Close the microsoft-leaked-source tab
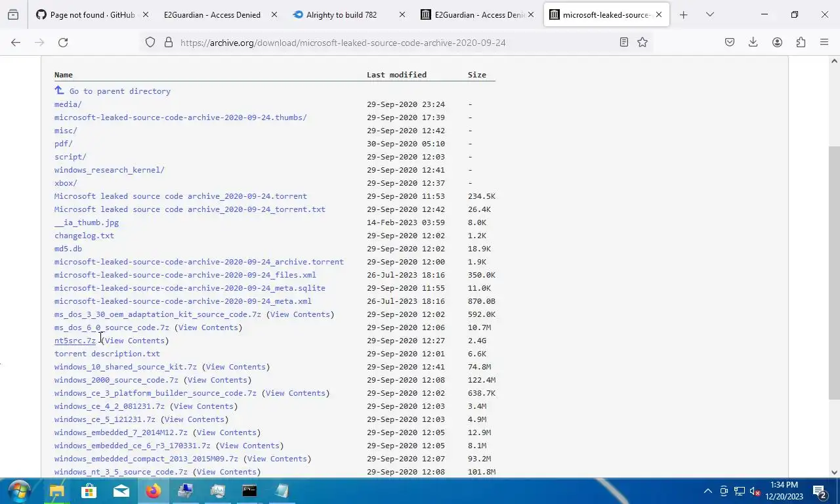 (659, 14)
